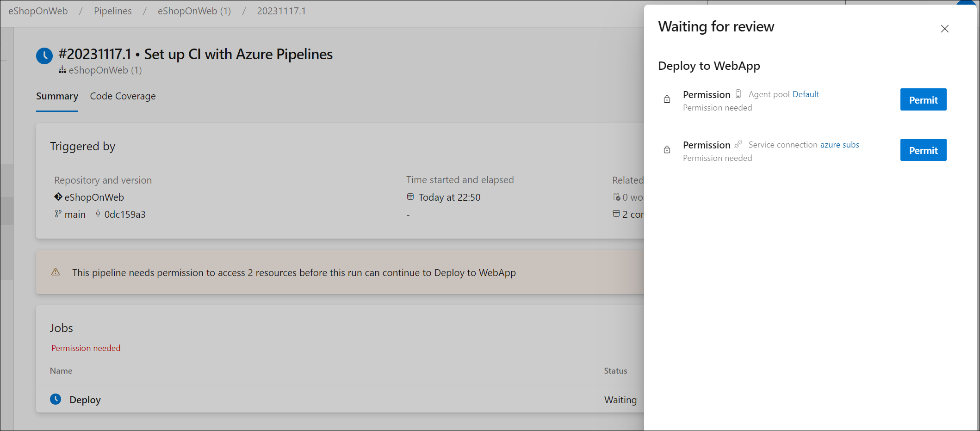Click the Time started and elapsed label

[460, 180]
